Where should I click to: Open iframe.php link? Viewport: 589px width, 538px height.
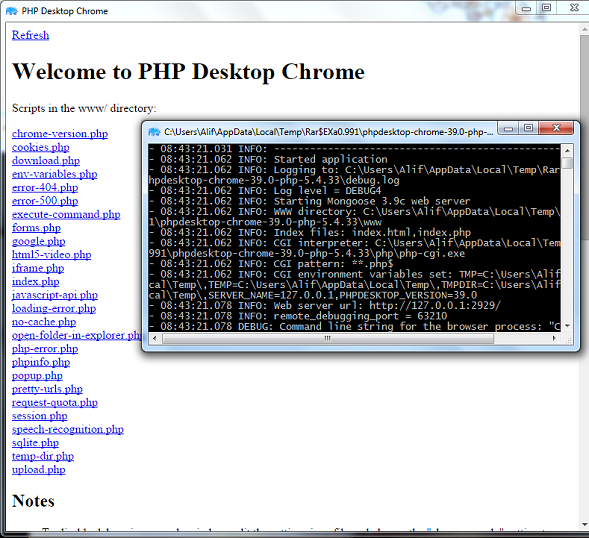[x=38, y=268]
